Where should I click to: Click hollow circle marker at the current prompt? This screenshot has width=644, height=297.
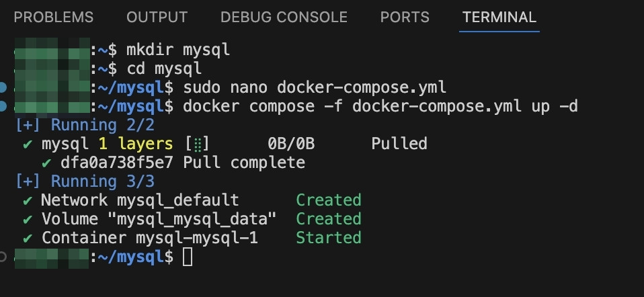tap(3, 256)
